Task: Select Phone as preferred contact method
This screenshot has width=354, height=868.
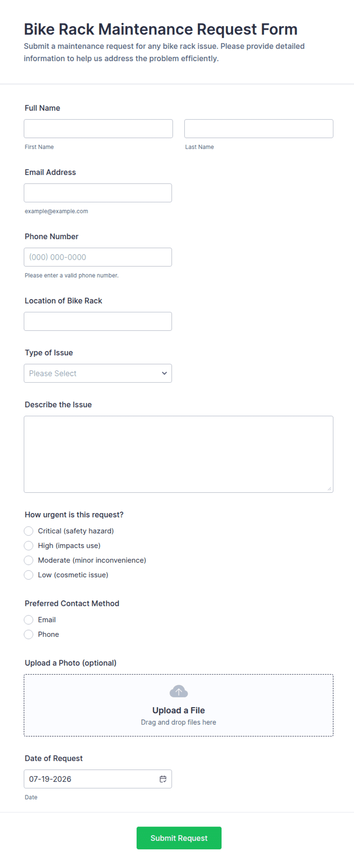Action: pyautogui.click(x=29, y=634)
